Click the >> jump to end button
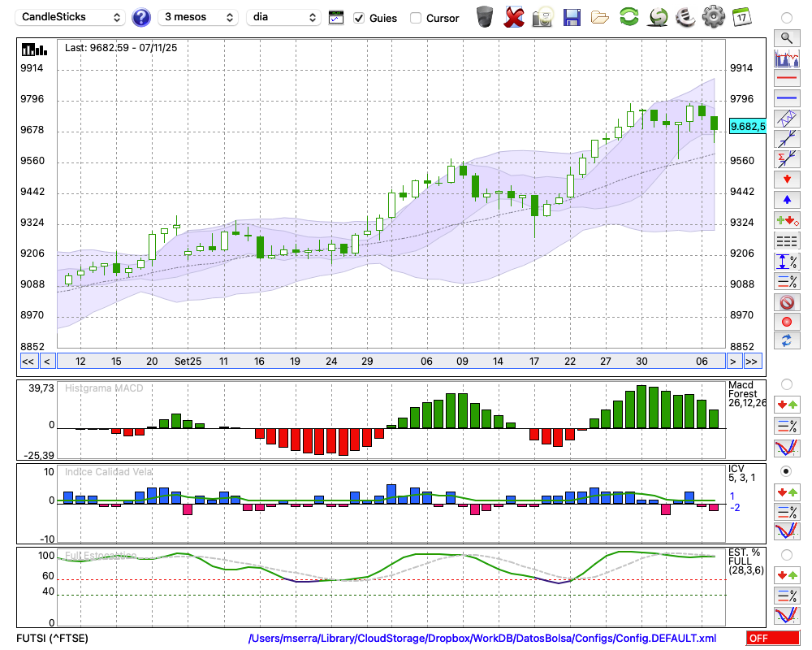Viewport: 812px width, 650px height. pyautogui.click(x=753, y=362)
